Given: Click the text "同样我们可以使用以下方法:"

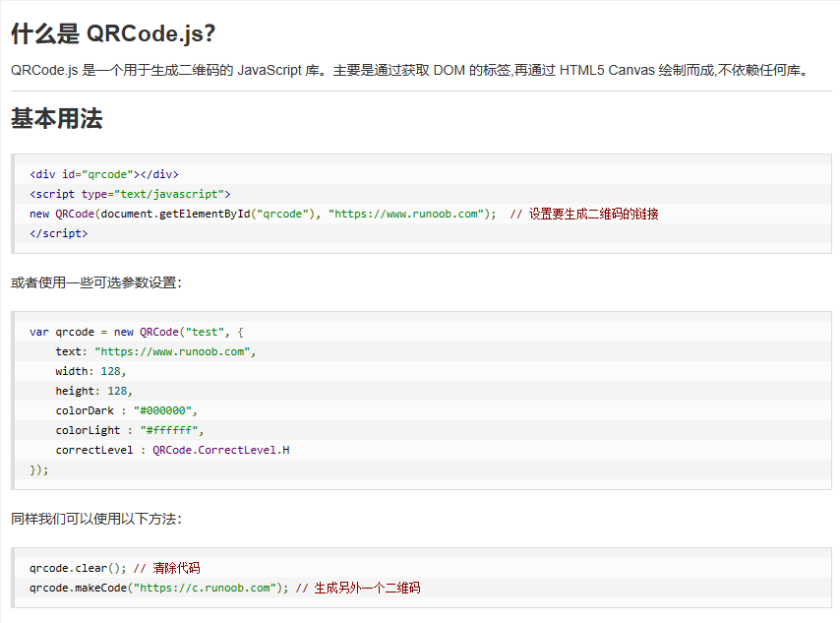Looking at the screenshot, I should 96,519.
